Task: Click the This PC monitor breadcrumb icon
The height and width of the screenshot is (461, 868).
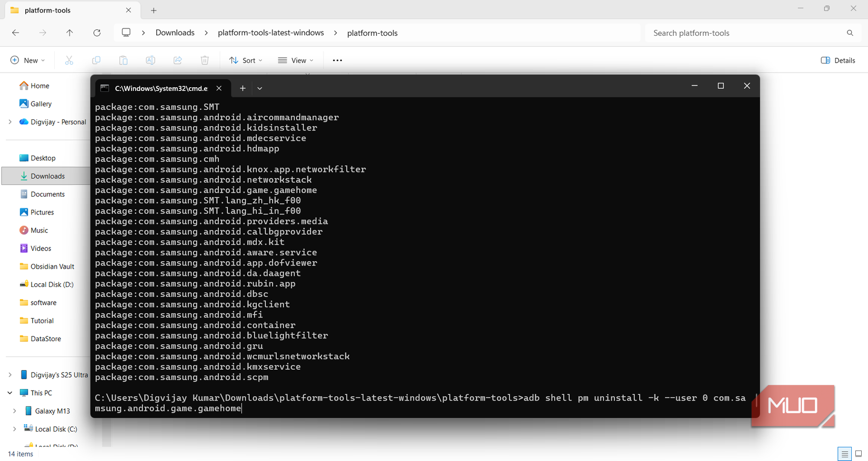Action: tap(126, 33)
